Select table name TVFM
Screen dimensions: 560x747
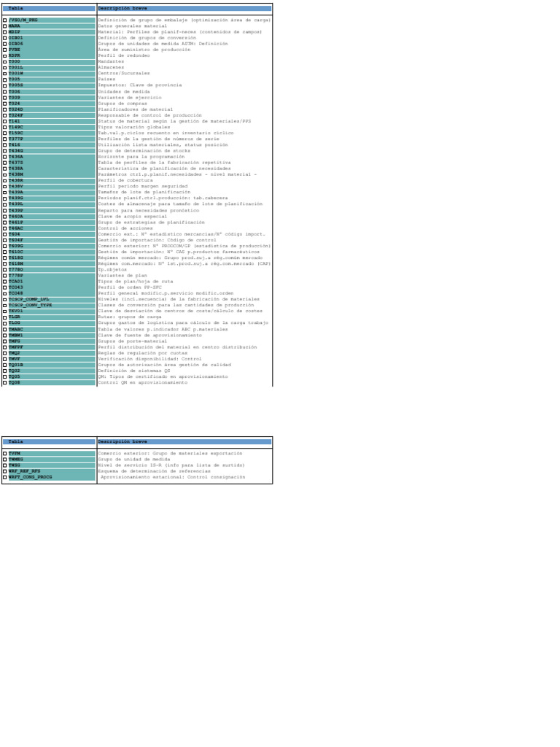(x=15, y=454)
